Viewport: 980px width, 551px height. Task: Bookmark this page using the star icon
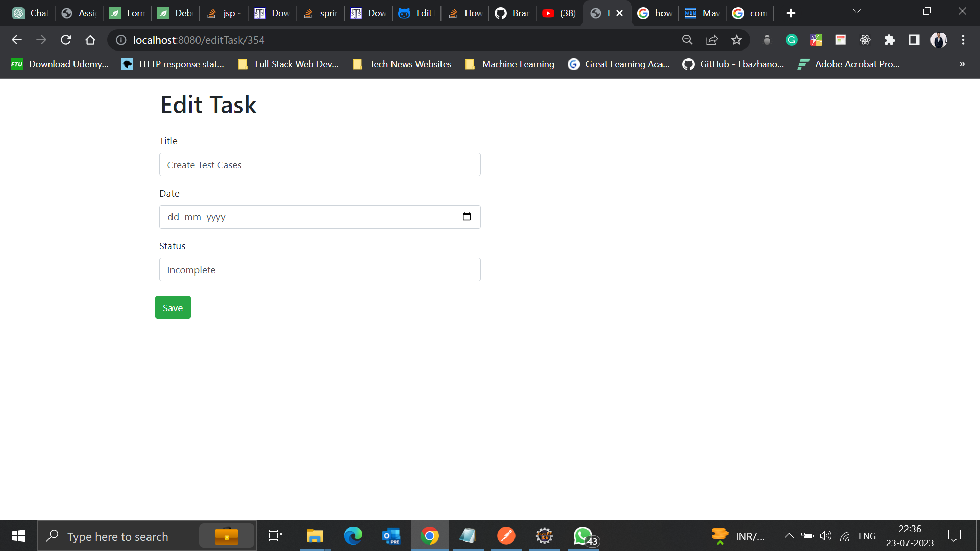point(737,40)
